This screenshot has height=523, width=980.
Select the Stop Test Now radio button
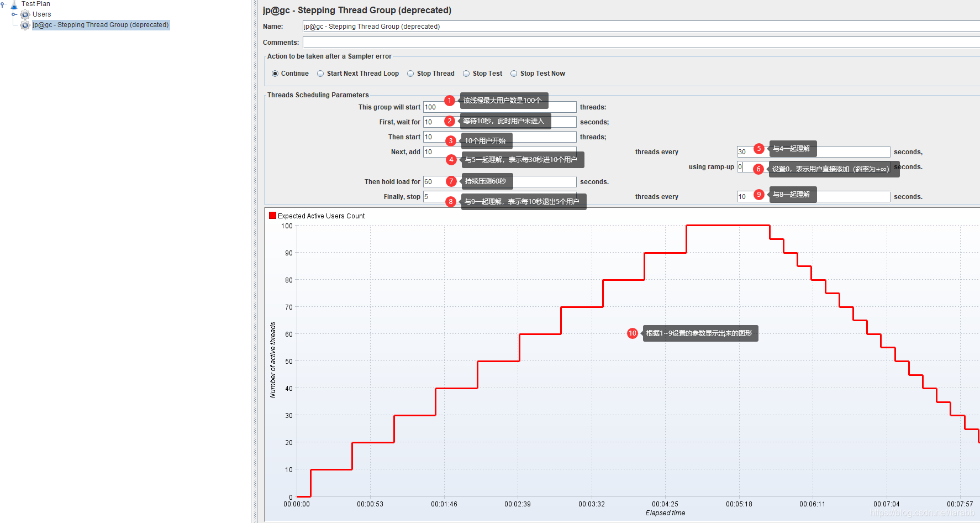[514, 74]
